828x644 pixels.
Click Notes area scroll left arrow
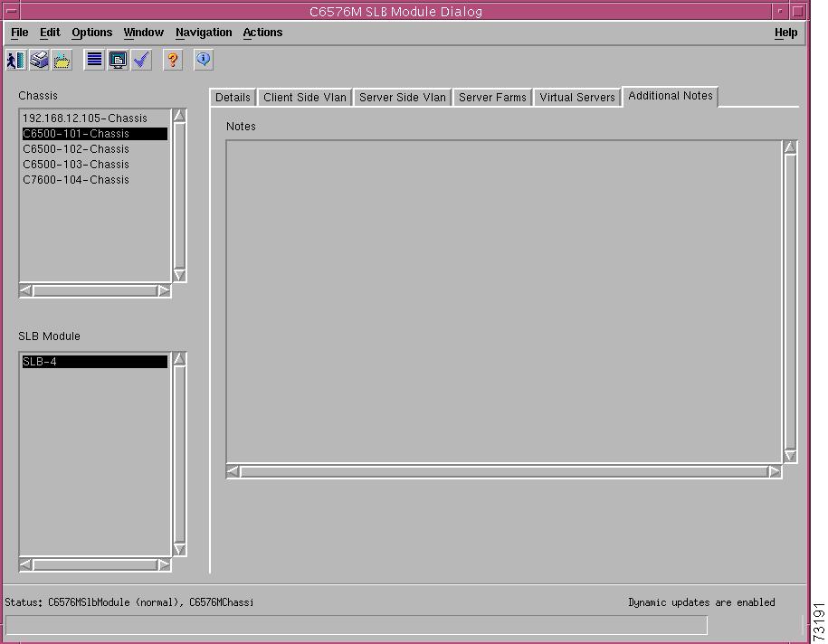[x=233, y=471]
